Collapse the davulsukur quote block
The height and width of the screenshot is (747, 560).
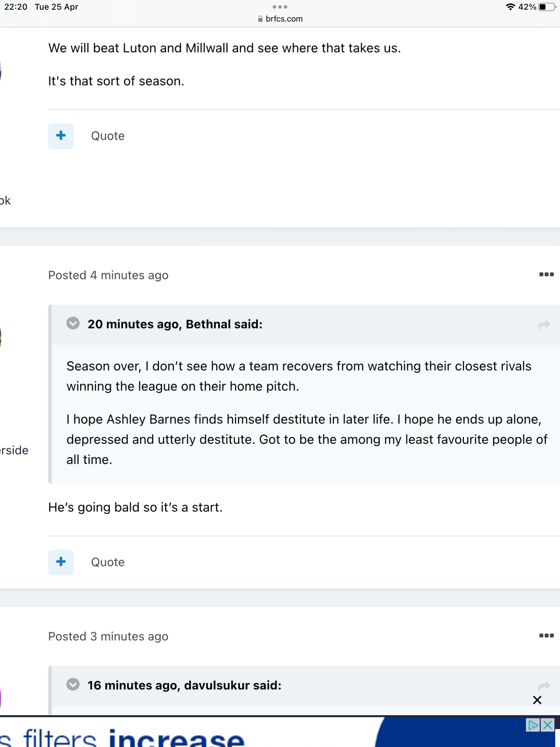pos(73,684)
